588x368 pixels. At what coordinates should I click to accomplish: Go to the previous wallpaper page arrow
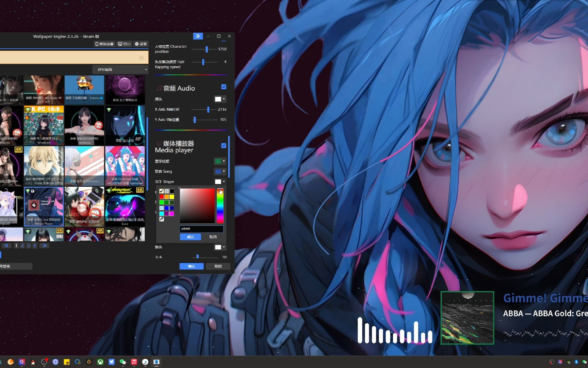[6, 246]
